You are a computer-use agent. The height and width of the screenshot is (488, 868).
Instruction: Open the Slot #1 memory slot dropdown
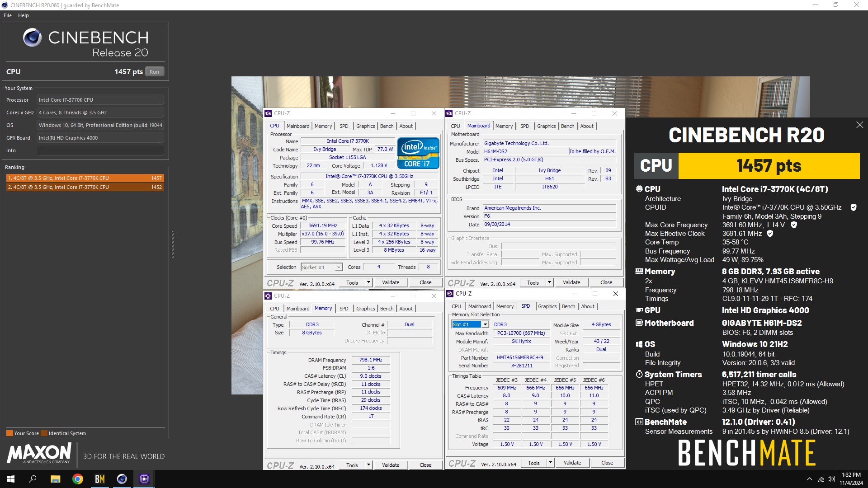[x=485, y=324]
